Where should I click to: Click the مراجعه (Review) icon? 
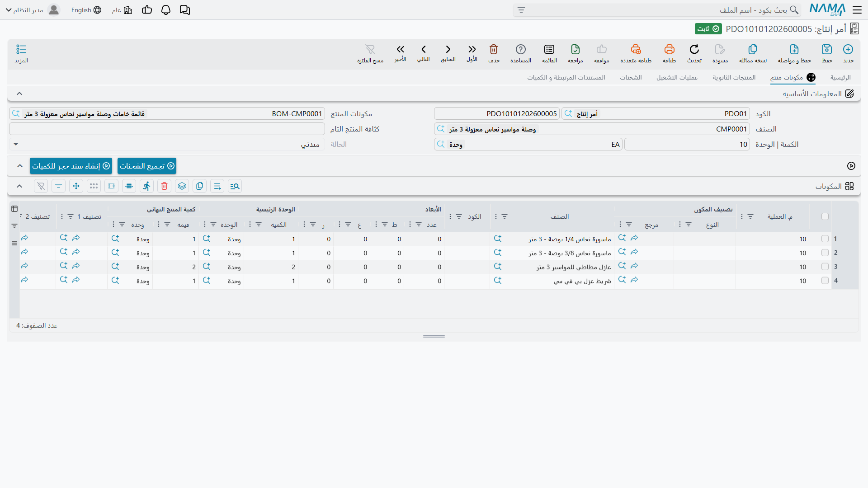[575, 53]
